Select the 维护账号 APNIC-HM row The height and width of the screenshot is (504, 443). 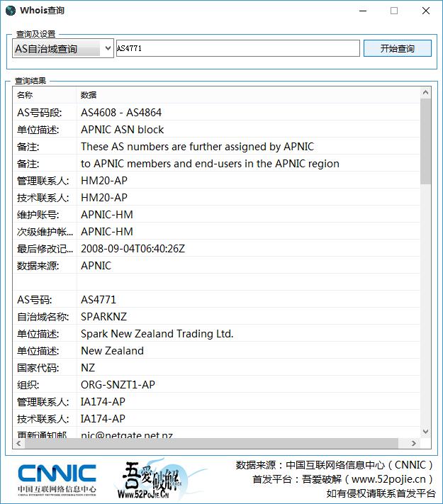(216, 214)
